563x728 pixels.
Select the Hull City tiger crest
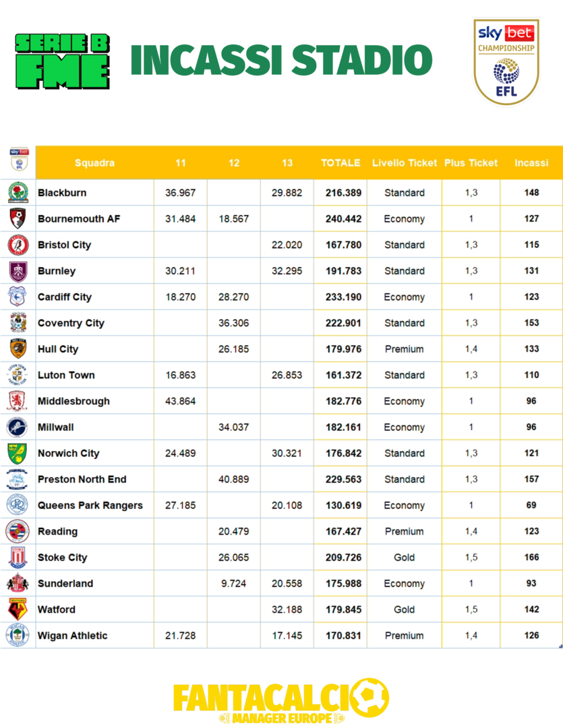click(18, 349)
